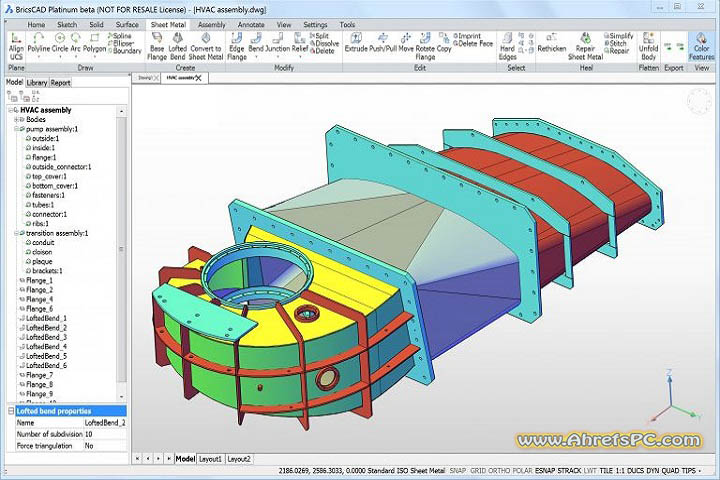The width and height of the screenshot is (720, 480).
Task: Toggle STRACK in status bar
Action: (569, 471)
